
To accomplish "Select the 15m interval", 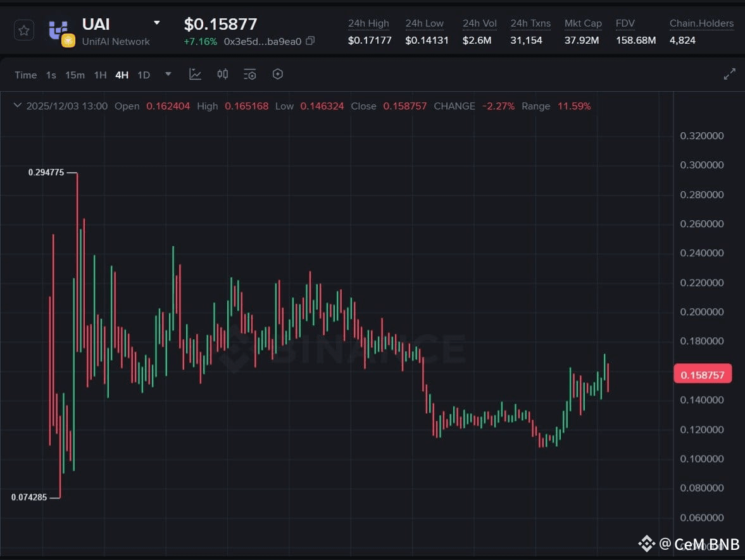I will [x=75, y=75].
